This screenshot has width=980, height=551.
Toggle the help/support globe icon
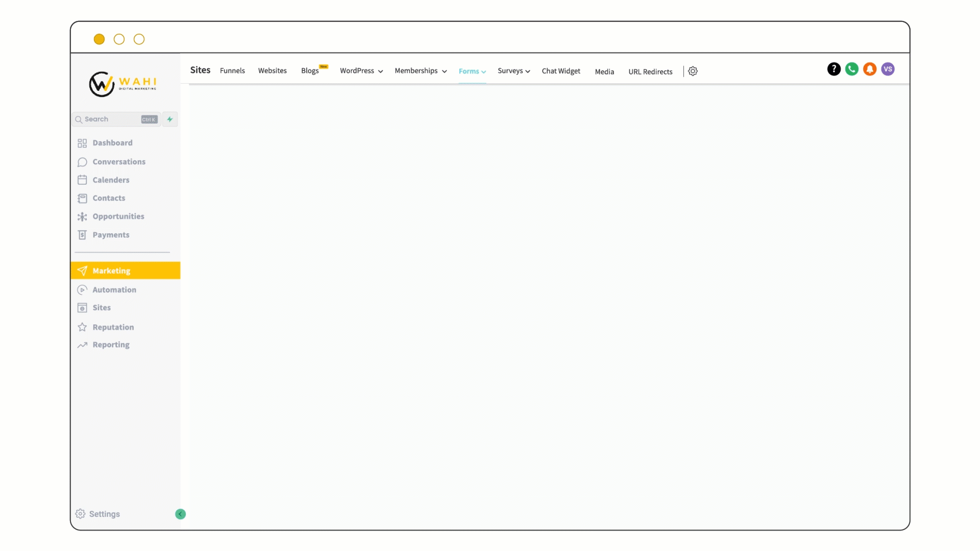[834, 69]
